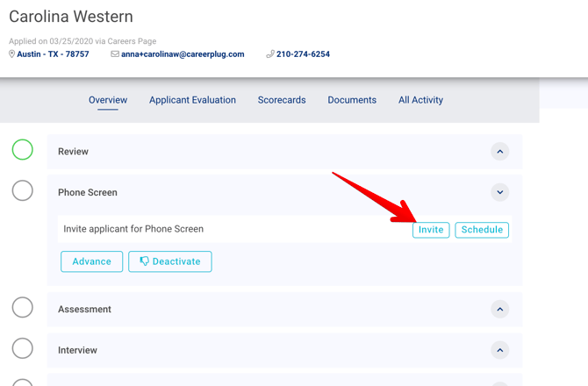Select the Review stage circle
Screen dimensions: 588x386
pos(23,150)
